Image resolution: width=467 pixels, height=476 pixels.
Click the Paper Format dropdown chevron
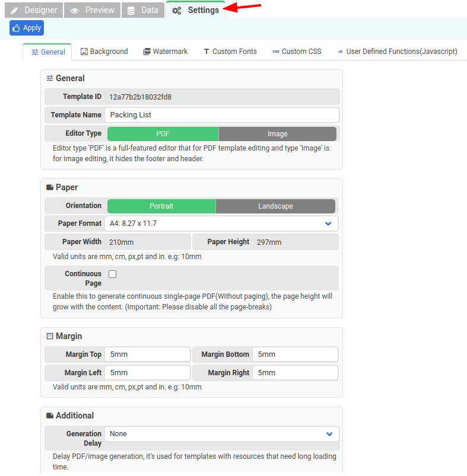pyautogui.click(x=328, y=223)
